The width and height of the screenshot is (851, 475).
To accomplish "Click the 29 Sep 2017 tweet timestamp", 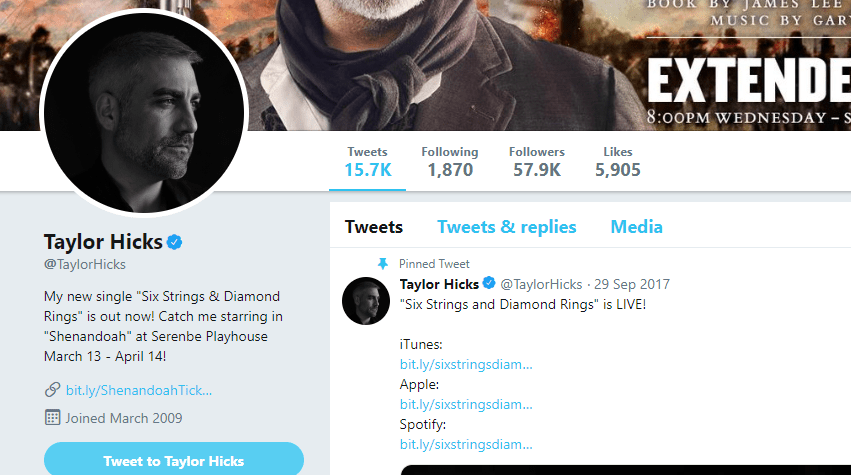I will tap(634, 284).
